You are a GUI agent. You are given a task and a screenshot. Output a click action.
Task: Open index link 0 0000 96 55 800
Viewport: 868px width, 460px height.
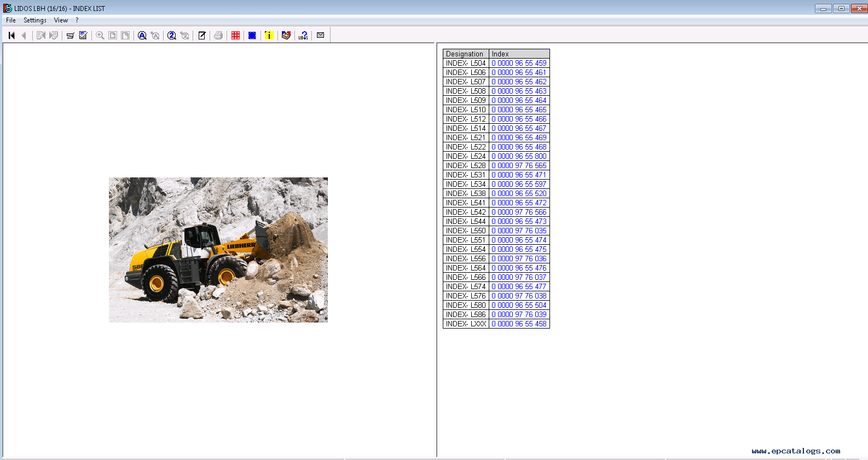click(x=519, y=156)
